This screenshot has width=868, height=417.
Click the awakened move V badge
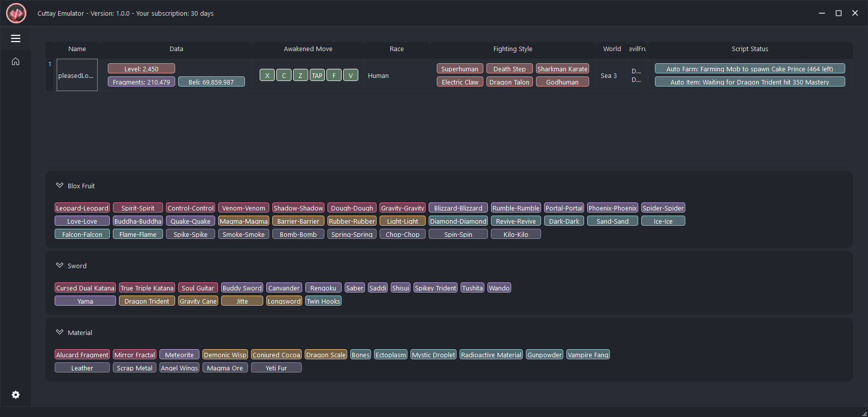351,75
